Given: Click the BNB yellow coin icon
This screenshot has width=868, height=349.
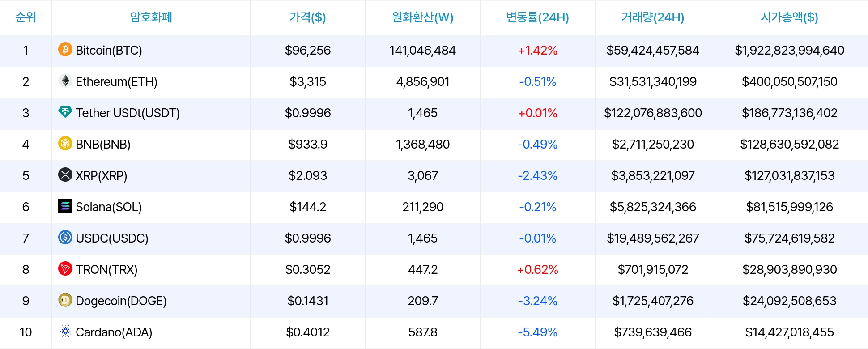Looking at the screenshot, I should pyautogui.click(x=65, y=143).
